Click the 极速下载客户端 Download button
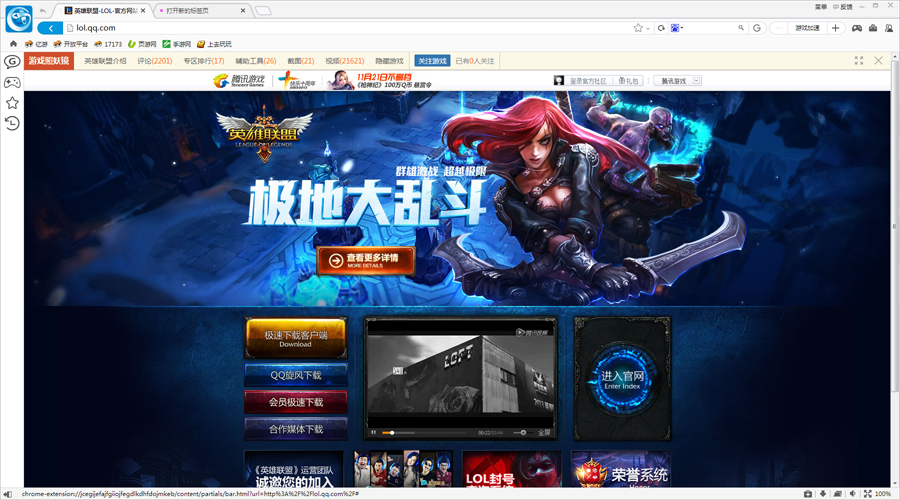 (x=295, y=339)
